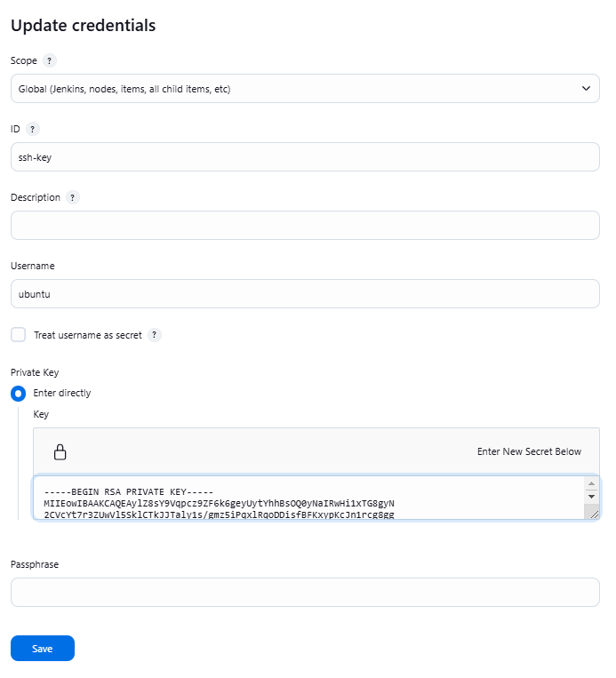Viewport: 616px width, 678px height.
Task: Click the key textarea scroll up arrow
Action: click(x=591, y=483)
